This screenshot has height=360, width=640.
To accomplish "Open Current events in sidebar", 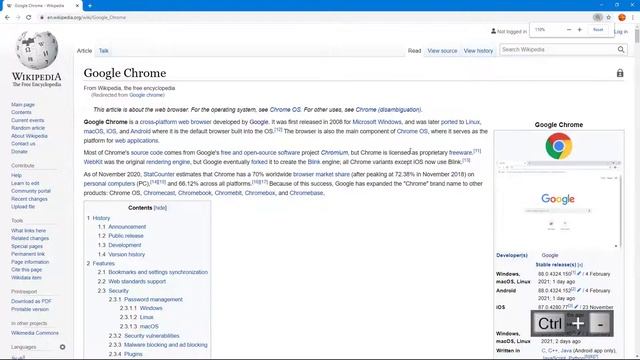I will pyautogui.click(x=28, y=120).
